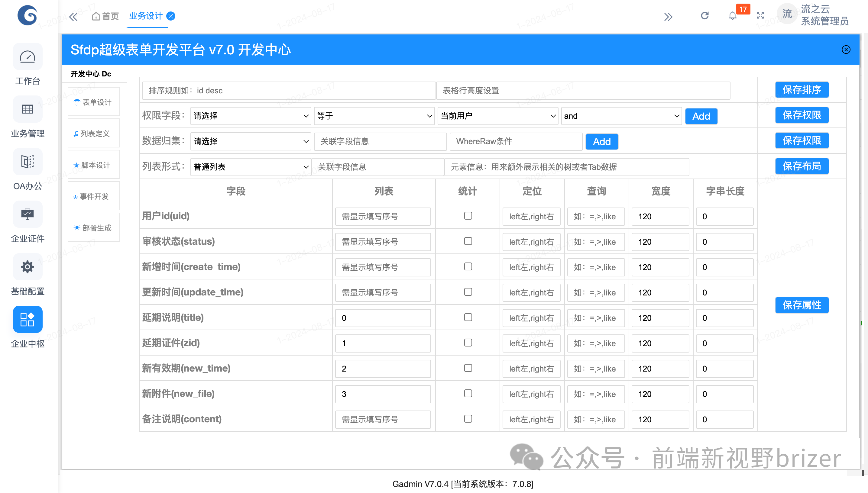Click the 保存属性 button

click(x=802, y=305)
